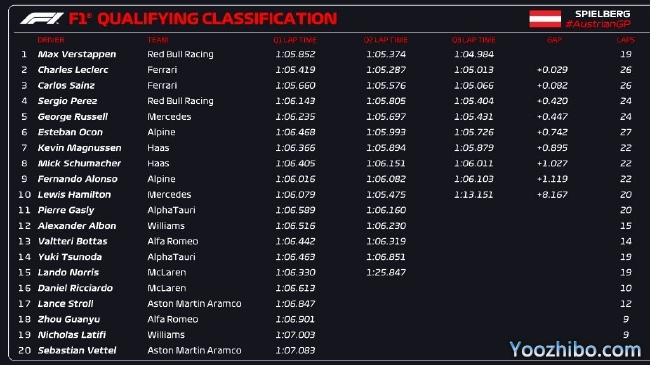Click the Austrian flag icon

tap(545, 19)
